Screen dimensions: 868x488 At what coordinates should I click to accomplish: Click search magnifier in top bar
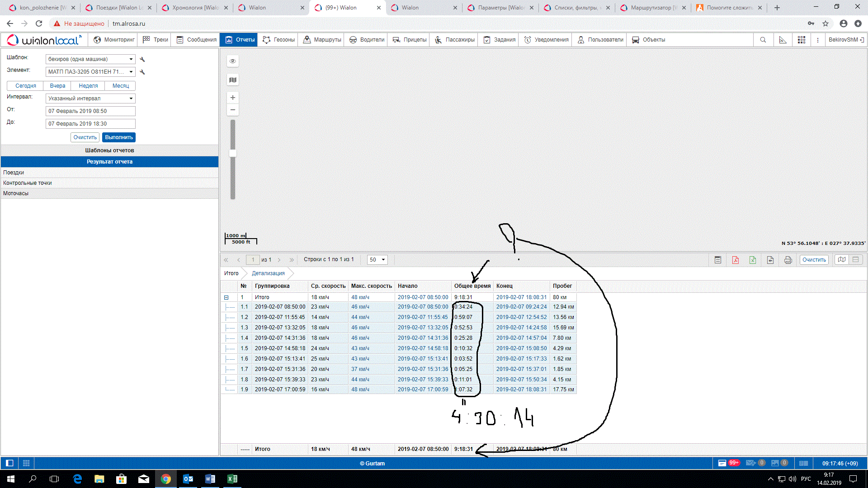click(x=763, y=40)
